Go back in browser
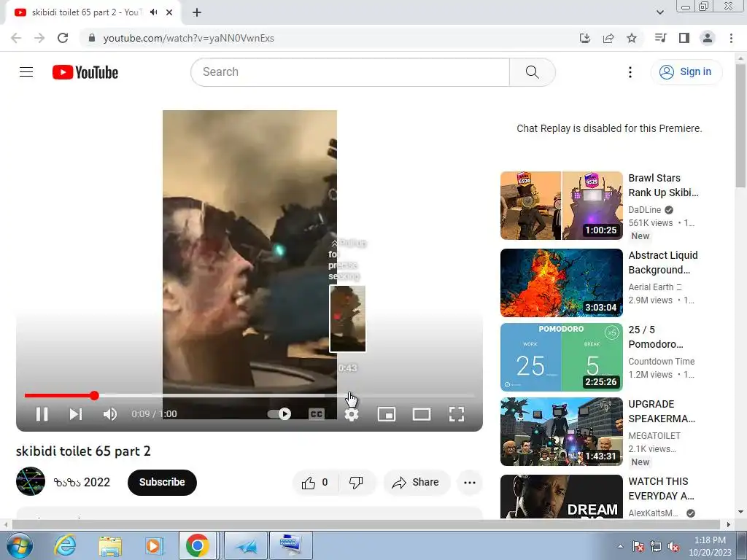The height and width of the screenshot is (560, 747). click(x=16, y=38)
